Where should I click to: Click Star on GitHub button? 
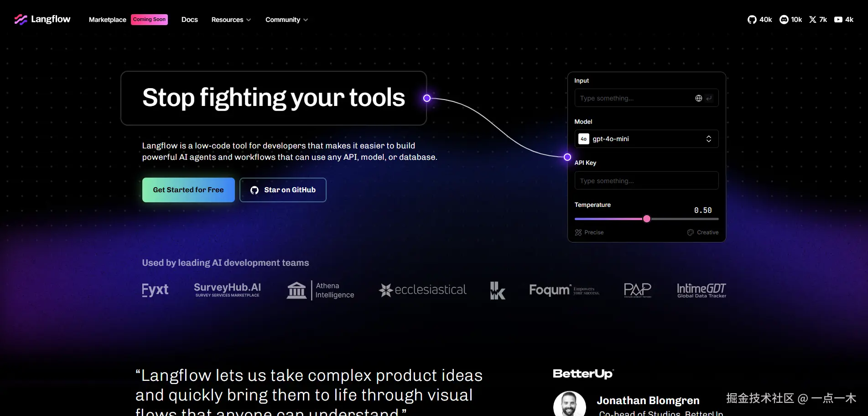coord(283,190)
